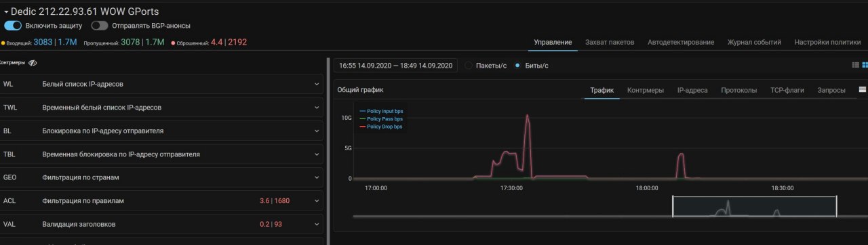Open the Журнал событий tab
The width and height of the screenshot is (868, 245).
754,42
